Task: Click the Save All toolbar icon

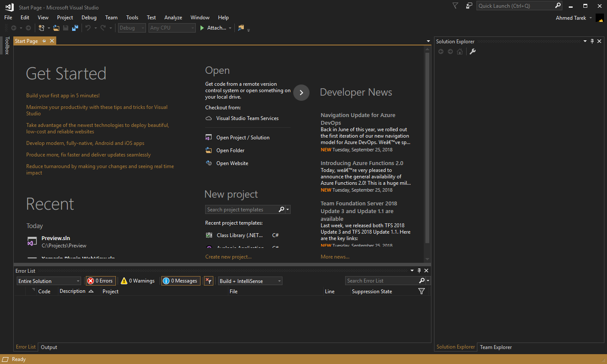Action: click(75, 28)
